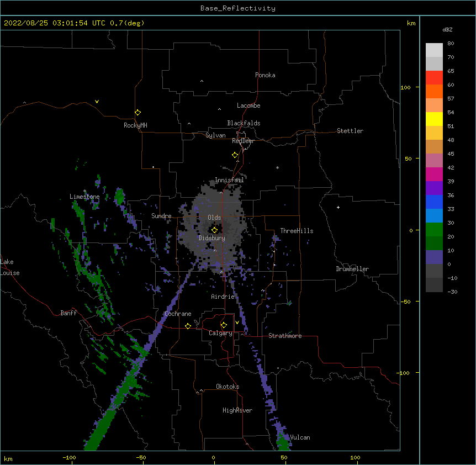Select the Limestone label
This screenshot has height=465, width=476.
pyautogui.click(x=84, y=197)
